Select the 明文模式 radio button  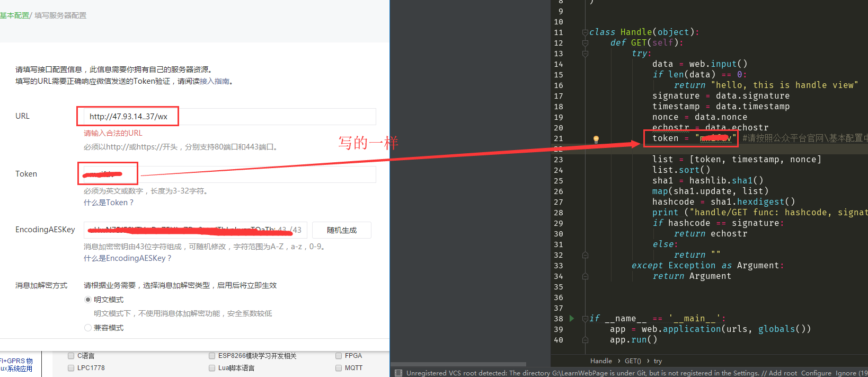tap(88, 300)
